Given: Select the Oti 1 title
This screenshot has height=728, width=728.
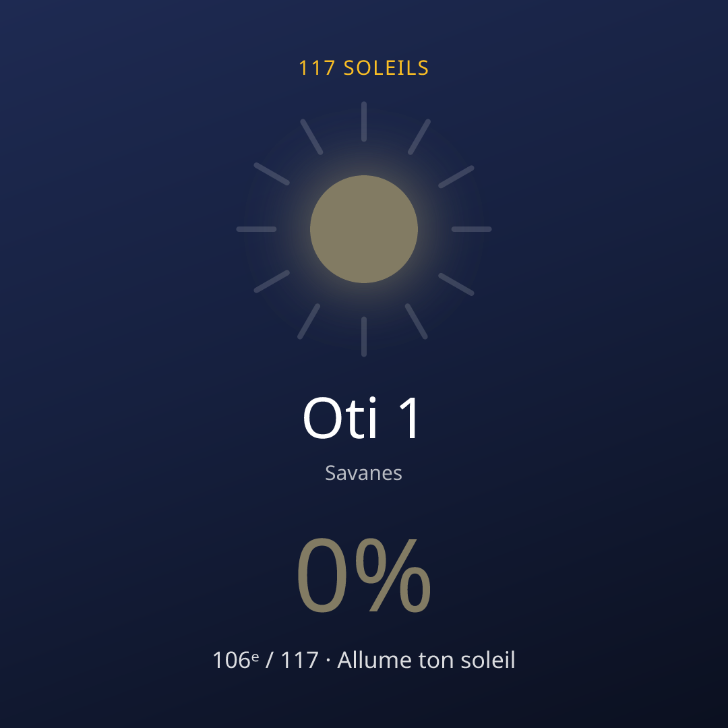Looking at the screenshot, I should point(362,418).
